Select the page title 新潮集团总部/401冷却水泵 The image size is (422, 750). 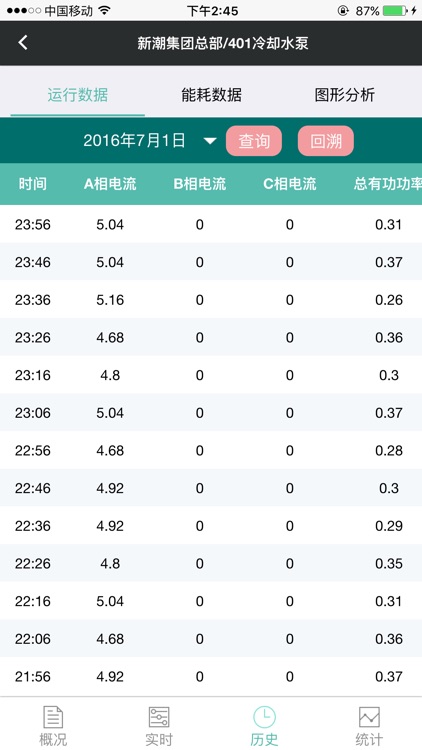pos(223,43)
